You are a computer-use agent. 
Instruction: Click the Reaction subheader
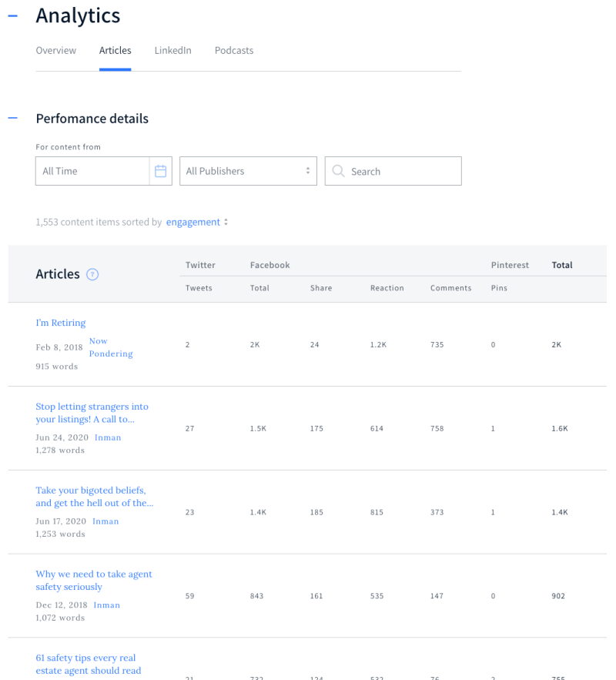(x=387, y=288)
